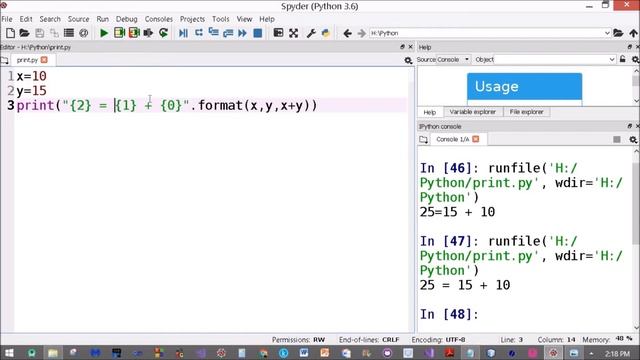
Task: Close the Console 1/A tab
Action: point(476,139)
